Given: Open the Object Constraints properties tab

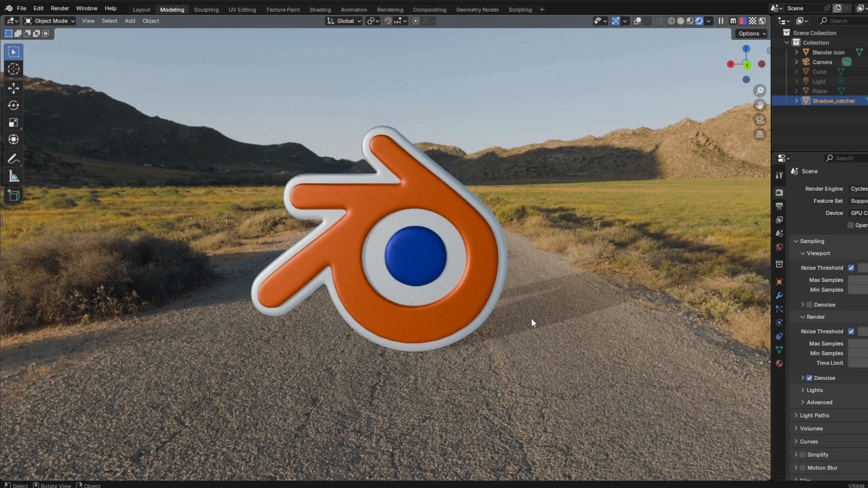Looking at the screenshot, I should (779, 336).
